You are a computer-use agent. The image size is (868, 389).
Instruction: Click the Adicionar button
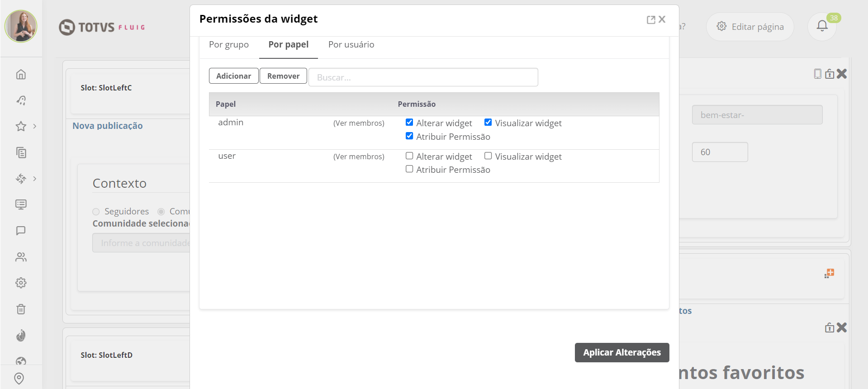233,76
